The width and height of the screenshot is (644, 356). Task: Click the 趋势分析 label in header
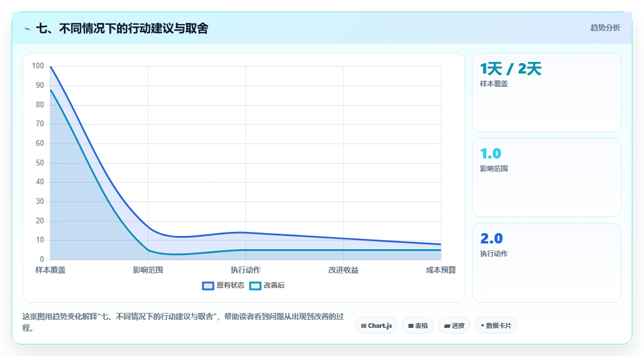[605, 28]
